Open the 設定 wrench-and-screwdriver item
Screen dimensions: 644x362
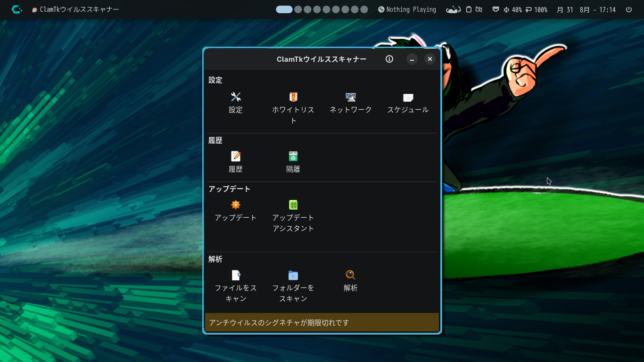pyautogui.click(x=236, y=103)
